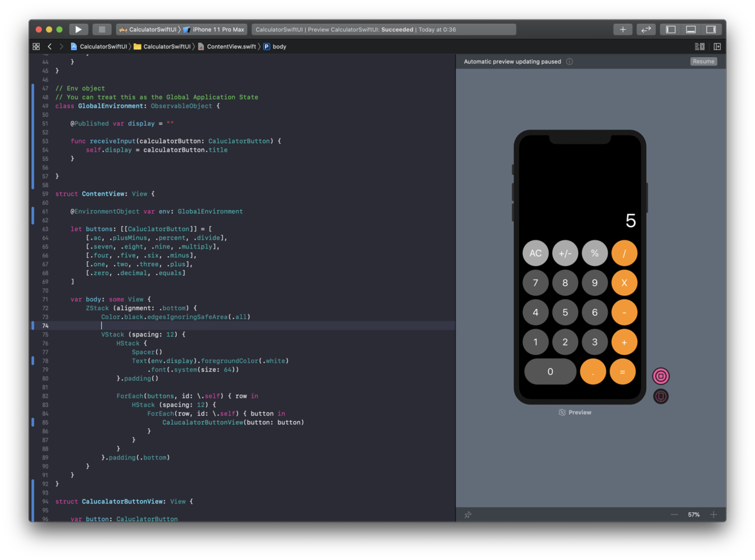Start Live Preview with the pink crown icon
This screenshot has height=560, width=755.
tap(661, 376)
